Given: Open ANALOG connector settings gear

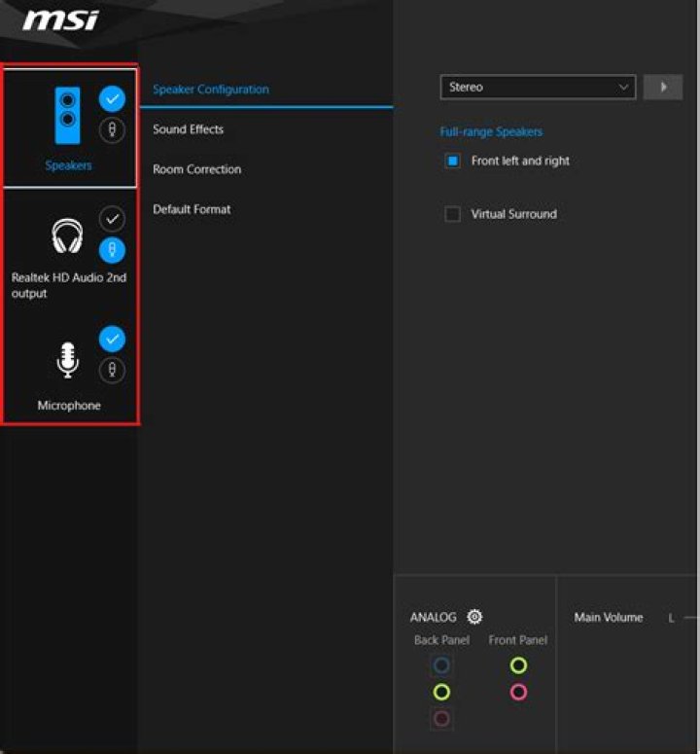Looking at the screenshot, I should [474, 617].
